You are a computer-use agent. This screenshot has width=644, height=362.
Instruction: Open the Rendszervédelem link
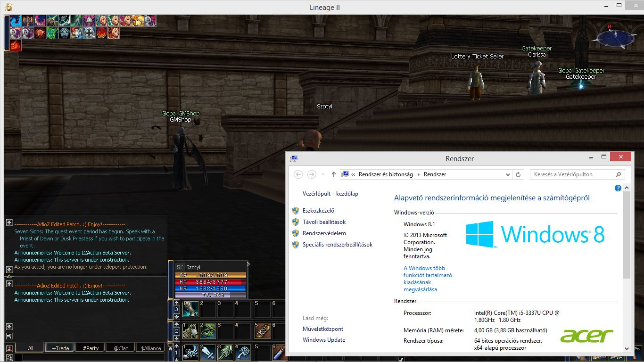324,233
